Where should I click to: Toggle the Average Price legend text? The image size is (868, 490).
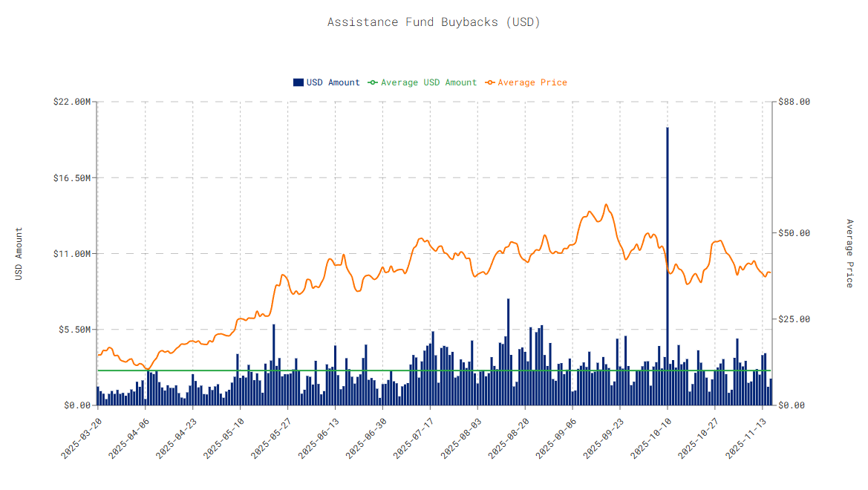532,82
